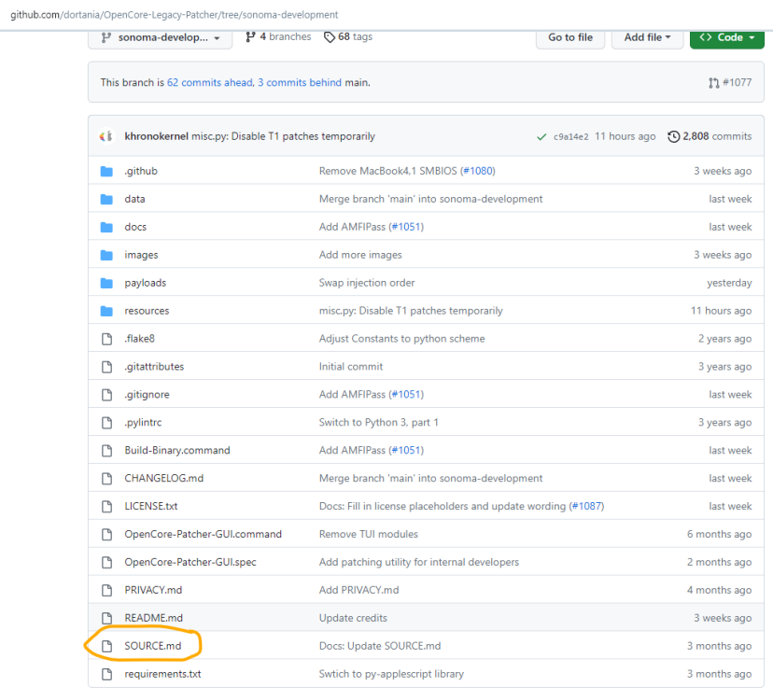Open the resources folder
This screenshot has height=700, width=773.
[147, 311]
